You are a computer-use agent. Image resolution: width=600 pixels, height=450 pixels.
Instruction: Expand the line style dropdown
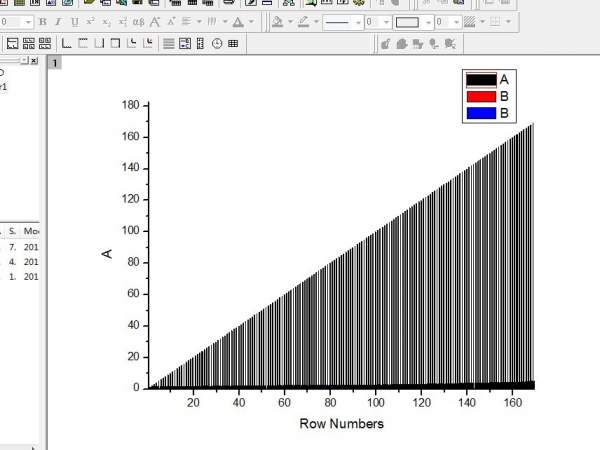click(358, 22)
